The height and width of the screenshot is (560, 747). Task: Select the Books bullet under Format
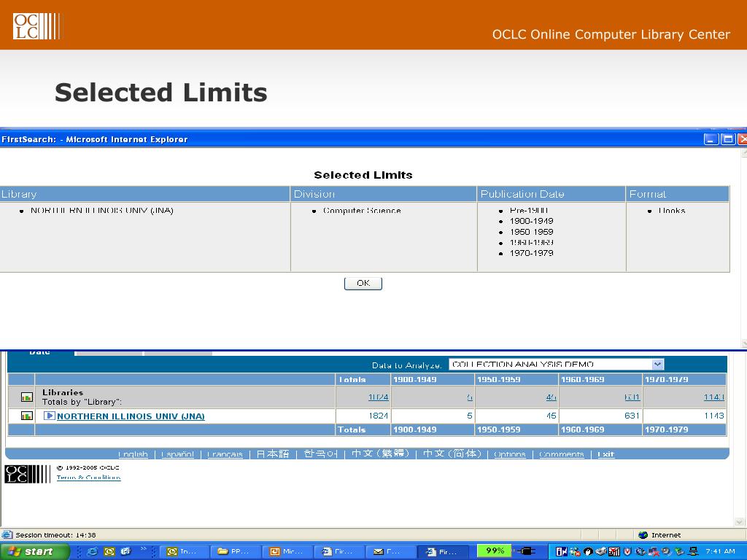pyautogui.click(x=672, y=211)
